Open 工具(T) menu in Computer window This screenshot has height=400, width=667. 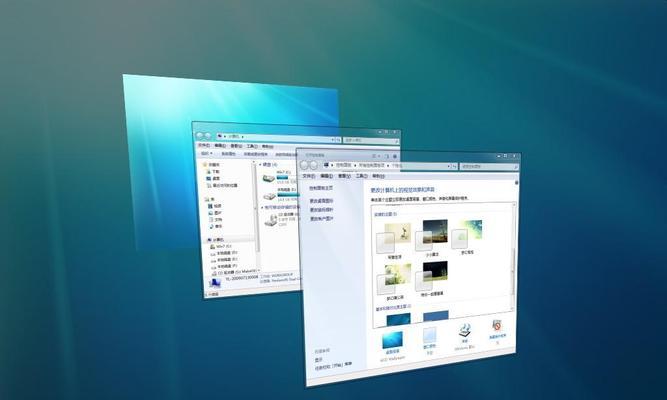[x=252, y=146]
